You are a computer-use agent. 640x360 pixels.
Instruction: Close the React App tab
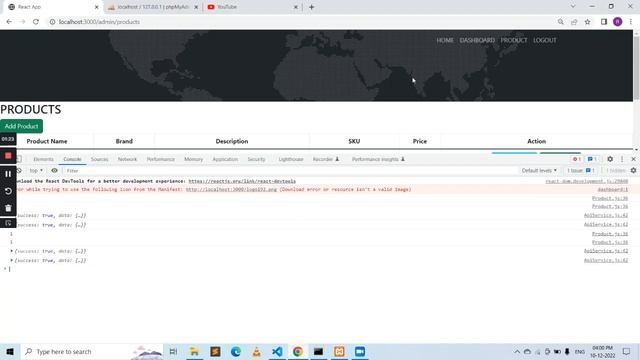[97, 7]
